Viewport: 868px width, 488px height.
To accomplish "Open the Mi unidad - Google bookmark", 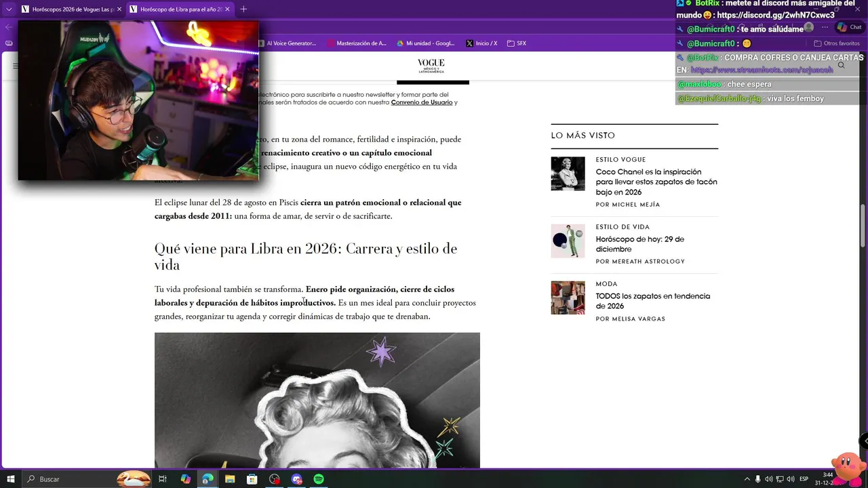I will (x=426, y=43).
